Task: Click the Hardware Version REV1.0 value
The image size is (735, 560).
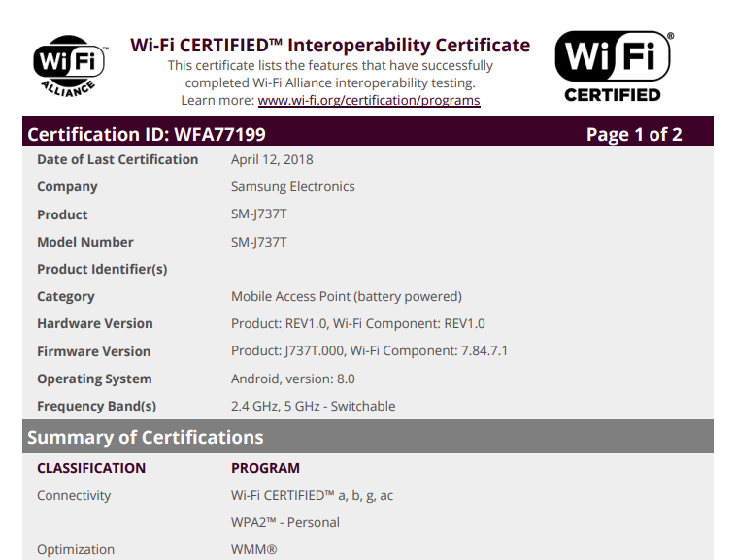Action: pyautogui.click(x=357, y=323)
